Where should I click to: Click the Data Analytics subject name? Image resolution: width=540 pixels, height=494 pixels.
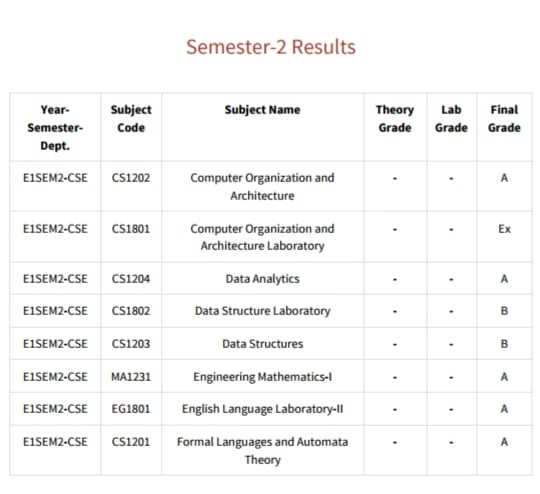pyautogui.click(x=262, y=279)
